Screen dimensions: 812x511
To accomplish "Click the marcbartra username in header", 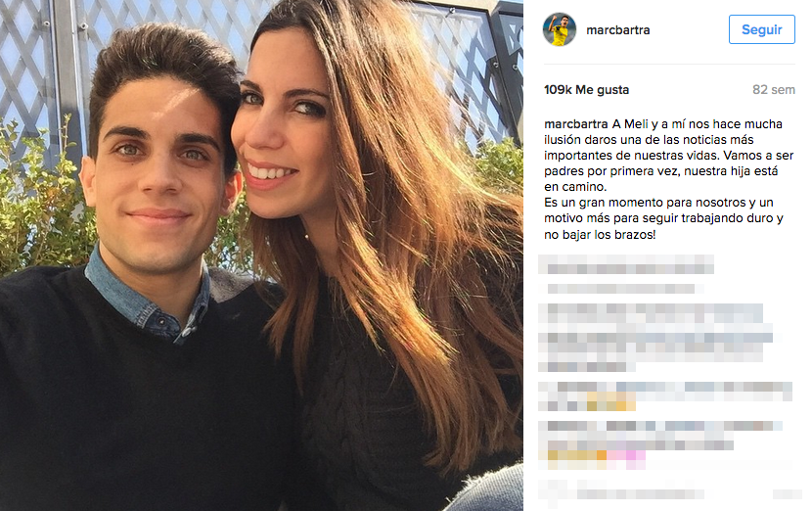I will click(x=617, y=30).
